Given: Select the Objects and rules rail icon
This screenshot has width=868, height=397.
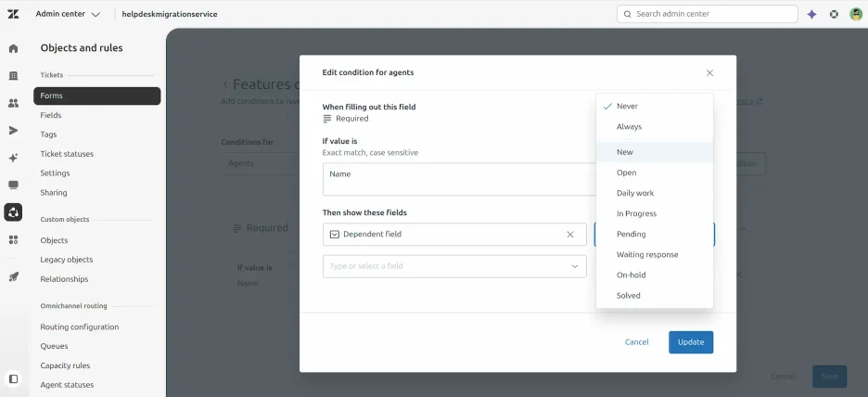Looking at the screenshot, I should [13, 212].
